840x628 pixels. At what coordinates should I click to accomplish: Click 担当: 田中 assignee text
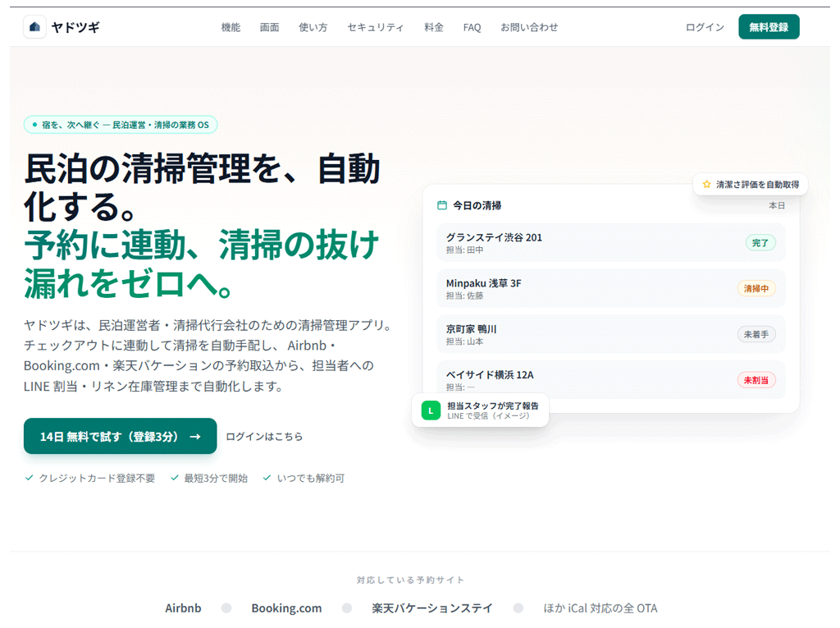[464, 250]
